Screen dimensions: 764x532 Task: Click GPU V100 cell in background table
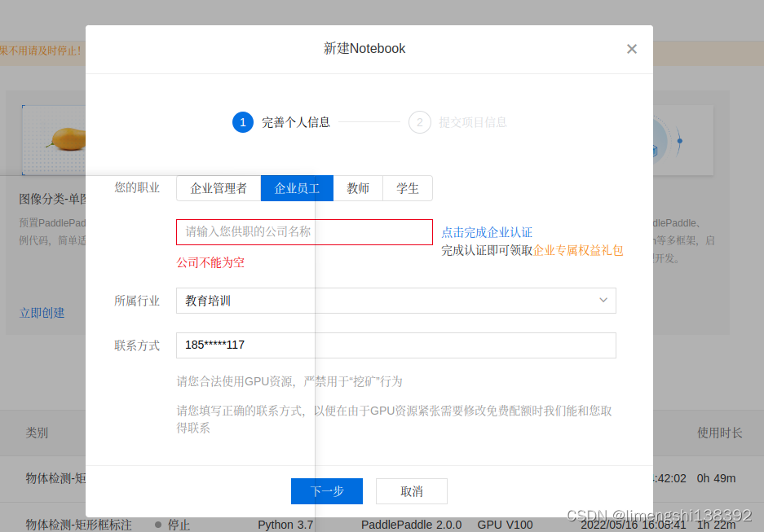(x=505, y=525)
